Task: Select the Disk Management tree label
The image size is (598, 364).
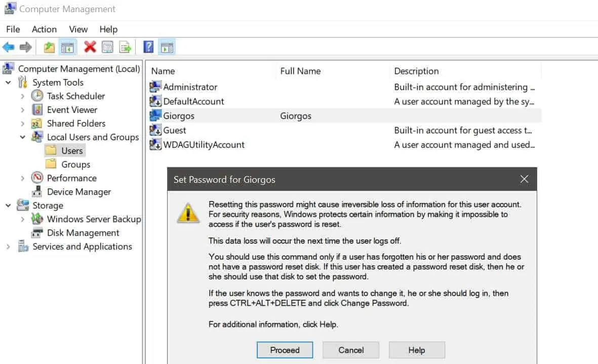Action: coord(83,232)
